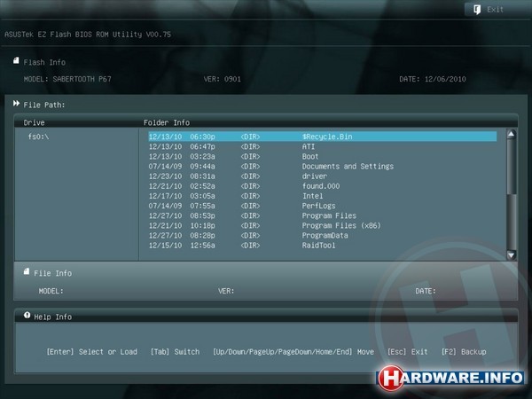Image resolution: width=532 pixels, height=399 pixels.
Task: Select the $Recycle.Bin folder row
Action: (323, 137)
